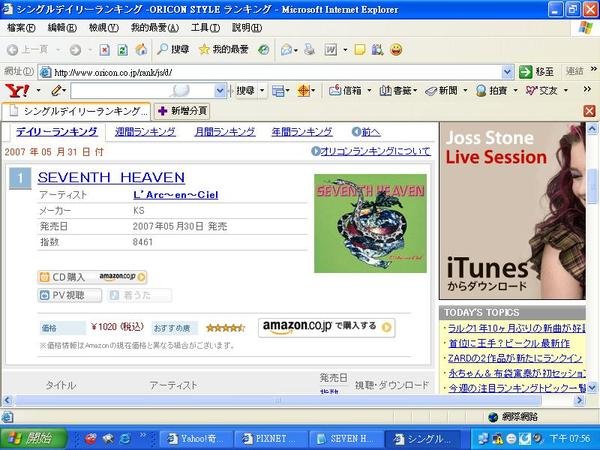
Task: Go to the Home page icon
Action: (x=141, y=49)
